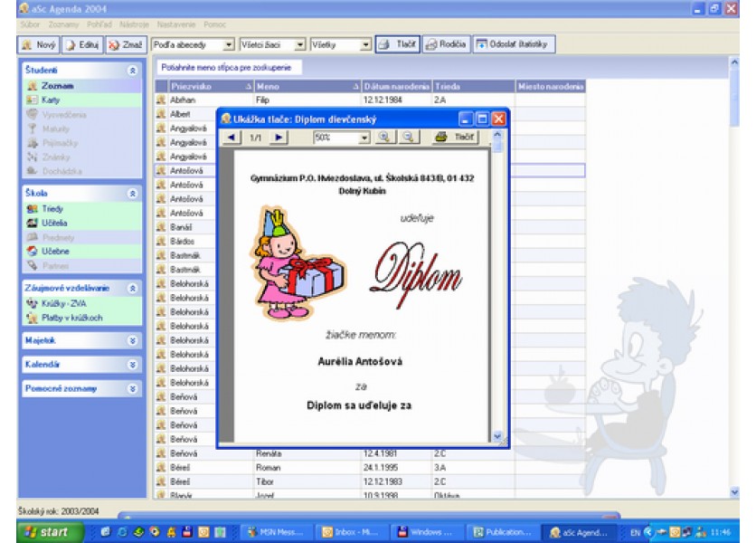The image size is (756, 543).
Task: Open Učebne in the Škola panel
Action: click(54, 251)
